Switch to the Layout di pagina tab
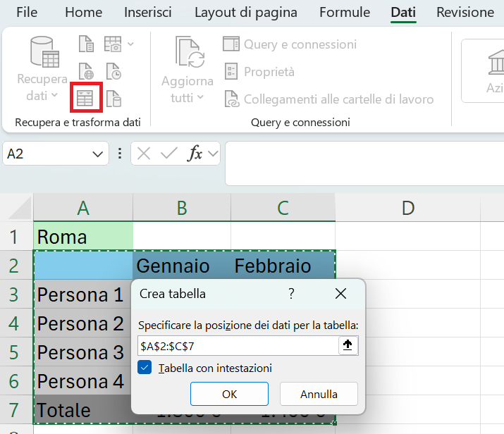 246,13
